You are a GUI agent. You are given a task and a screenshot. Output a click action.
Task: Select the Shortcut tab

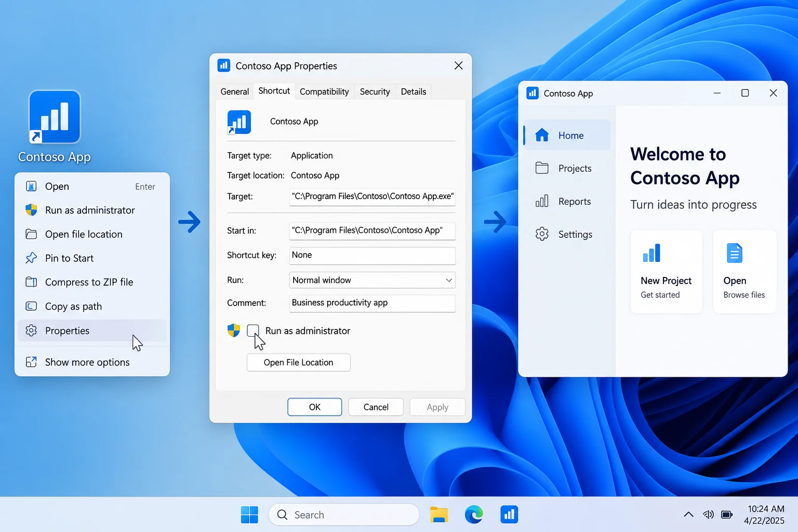point(274,91)
